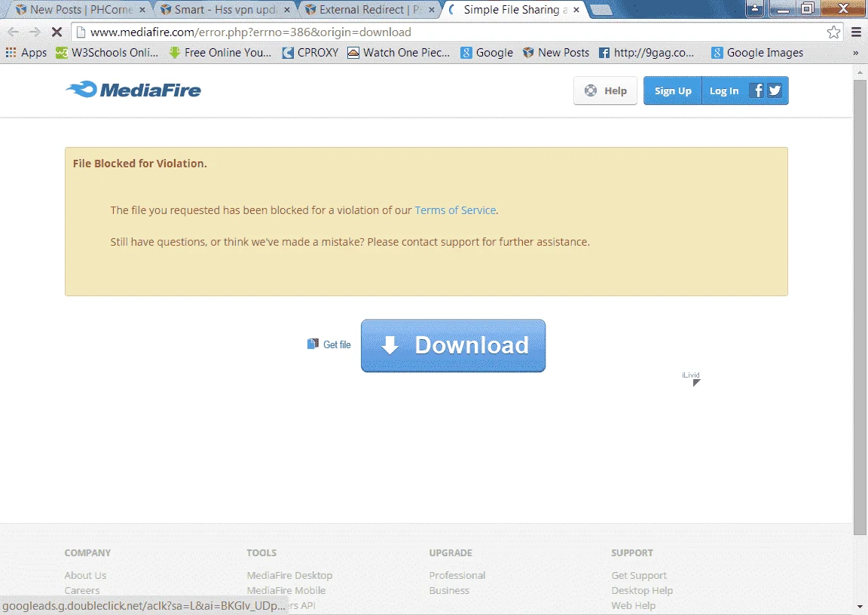Click the big blue Download button
868x615 pixels.
(x=454, y=345)
